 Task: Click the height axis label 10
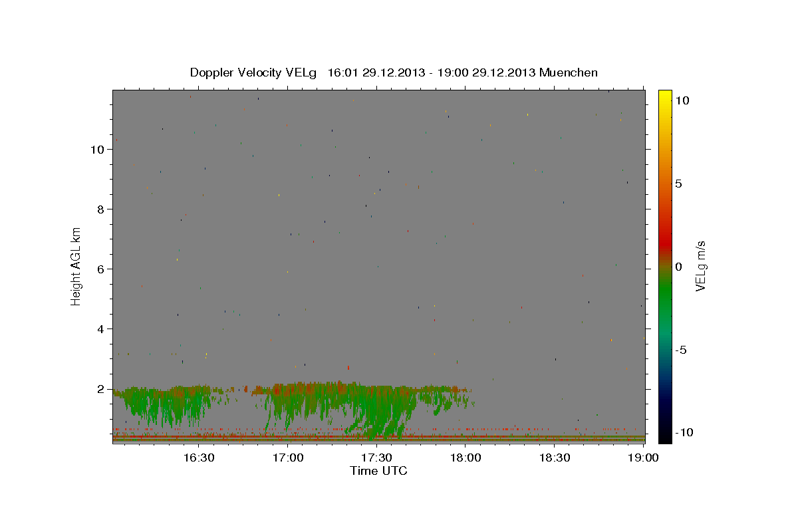(97, 150)
